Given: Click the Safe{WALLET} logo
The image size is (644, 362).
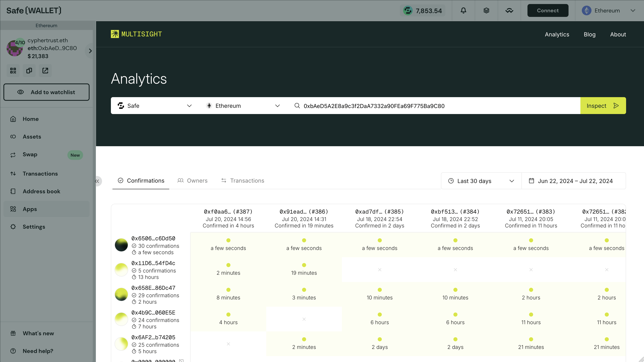Looking at the screenshot, I should (34, 10).
